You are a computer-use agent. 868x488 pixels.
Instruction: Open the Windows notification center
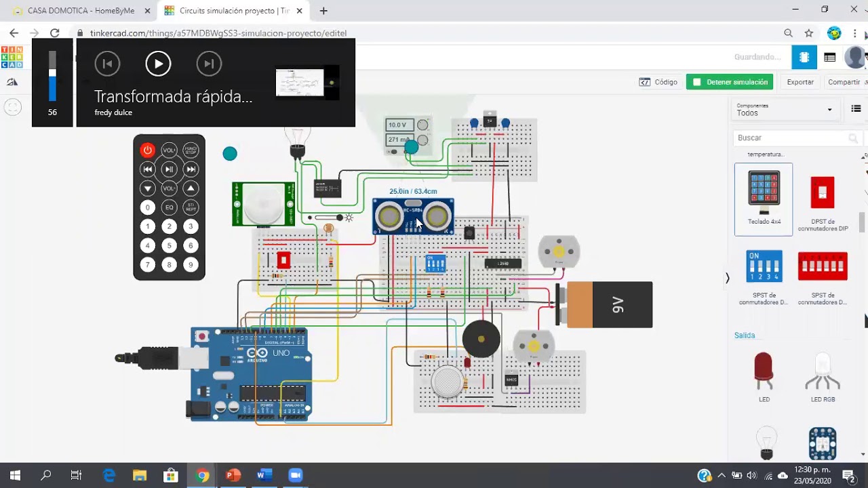(848, 475)
